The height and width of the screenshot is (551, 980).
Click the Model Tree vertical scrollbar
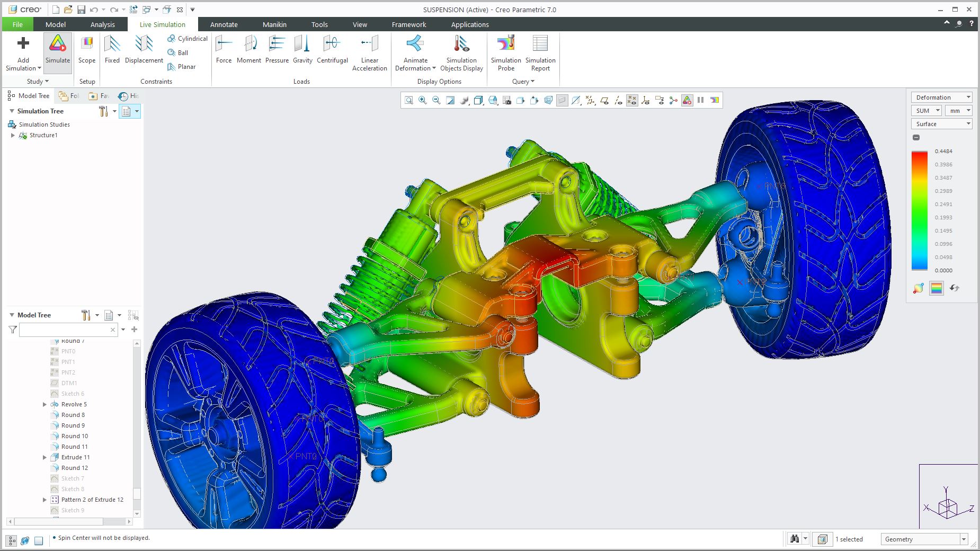pos(137,429)
